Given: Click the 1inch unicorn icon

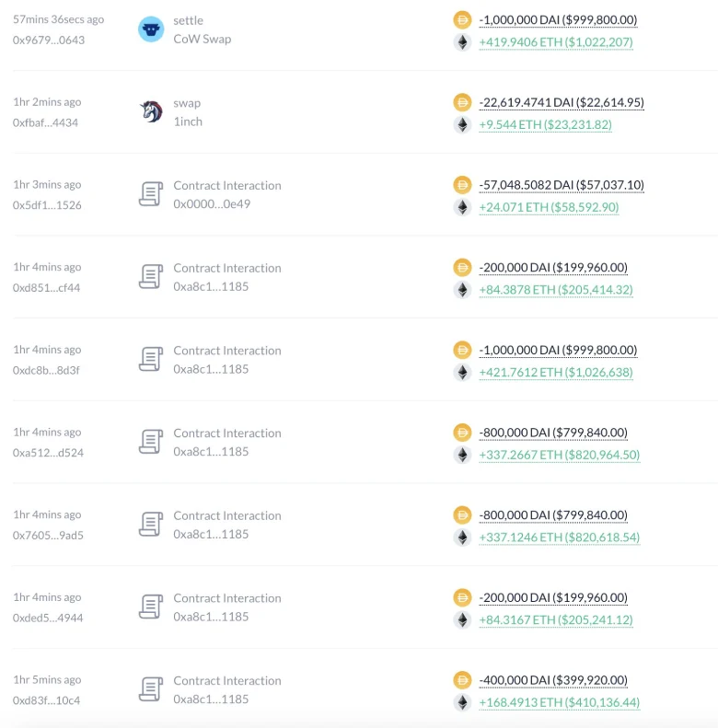Looking at the screenshot, I should tap(151, 112).
